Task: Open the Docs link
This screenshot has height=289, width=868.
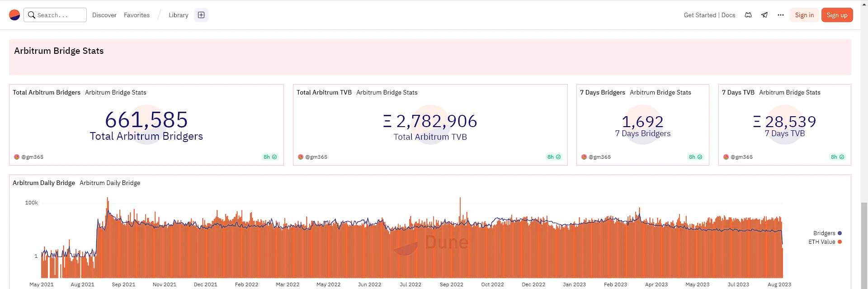Action: [728, 15]
